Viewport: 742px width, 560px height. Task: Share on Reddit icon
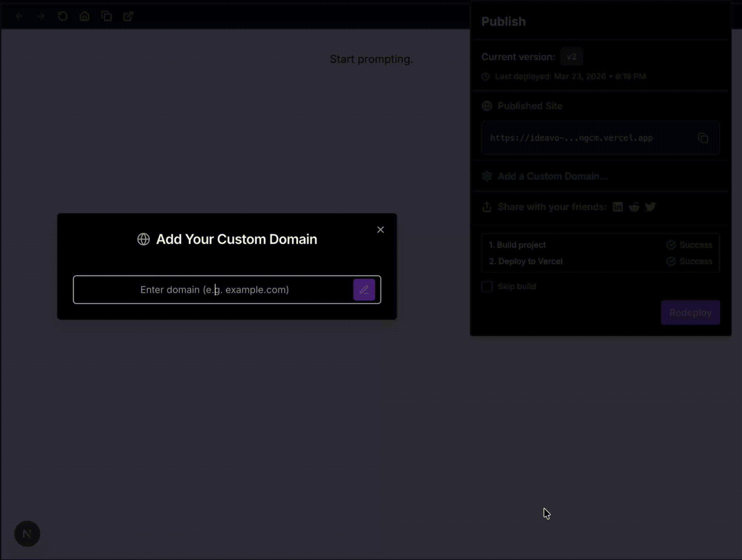(634, 207)
